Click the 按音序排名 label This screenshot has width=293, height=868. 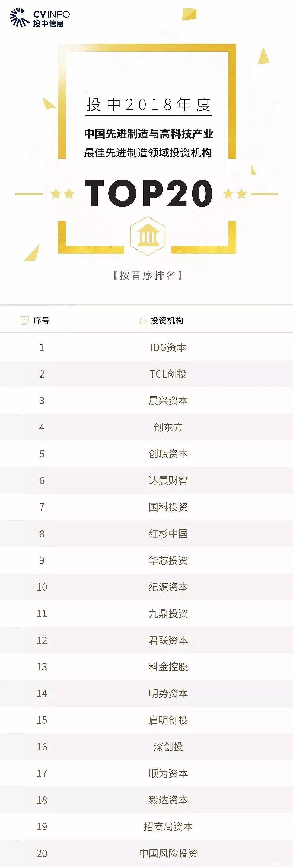click(x=148, y=275)
